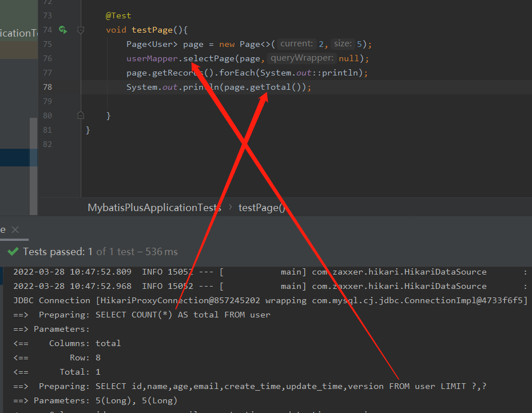
Task: Close the run tool window tab
Action: [x=15, y=230]
